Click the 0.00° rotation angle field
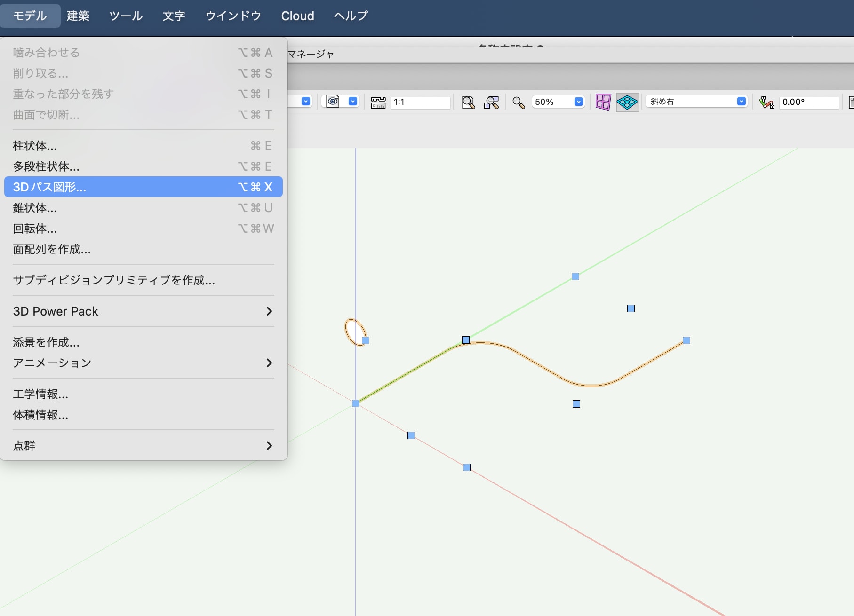The image size is (854, 616). [x=809, y=102]
